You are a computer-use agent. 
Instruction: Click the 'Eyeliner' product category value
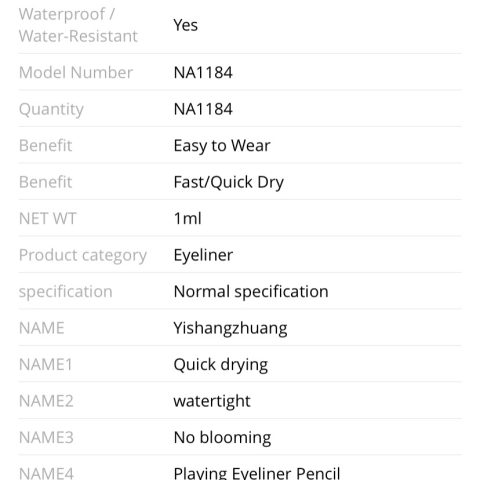coord(203,255)
